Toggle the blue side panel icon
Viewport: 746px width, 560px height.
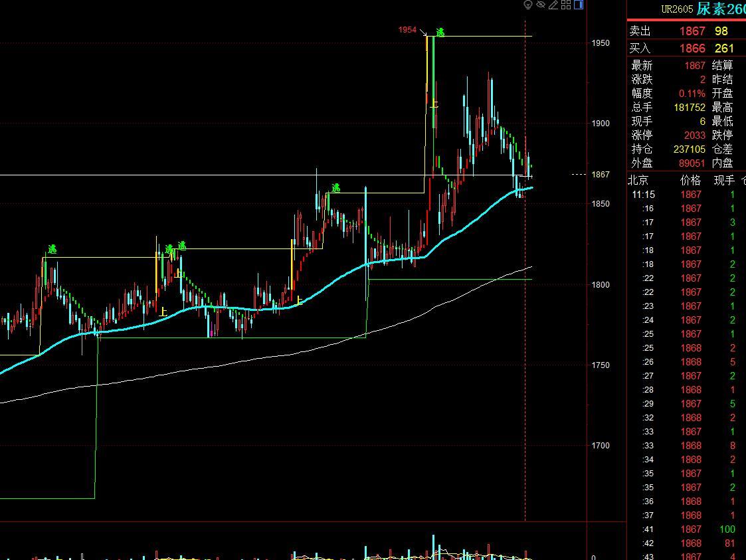click(579, 5)
